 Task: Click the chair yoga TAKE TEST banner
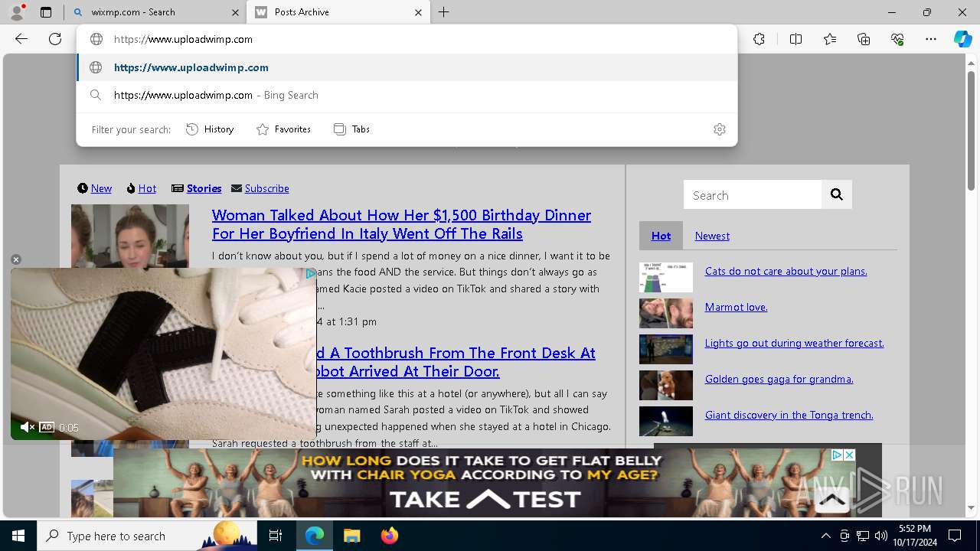click(x=485, y=483)
